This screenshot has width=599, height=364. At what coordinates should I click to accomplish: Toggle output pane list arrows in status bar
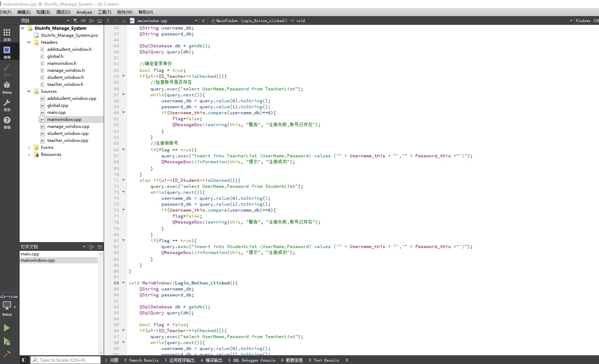point(347,360)
